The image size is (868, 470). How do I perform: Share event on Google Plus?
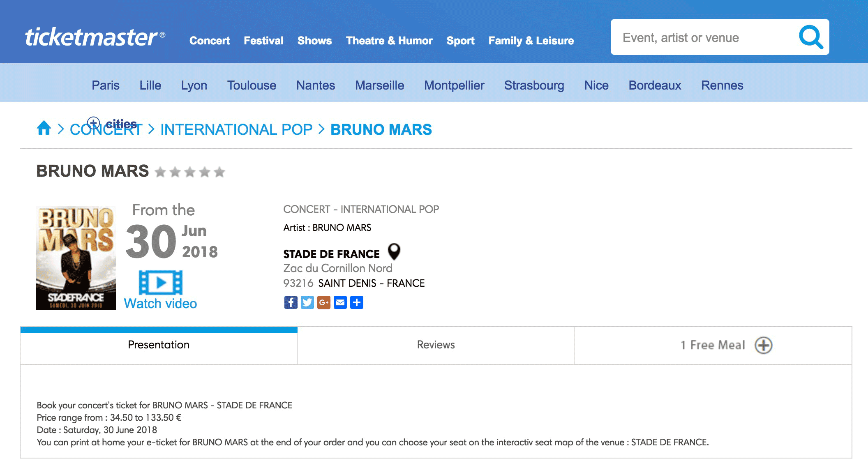[x=323, y=302]
